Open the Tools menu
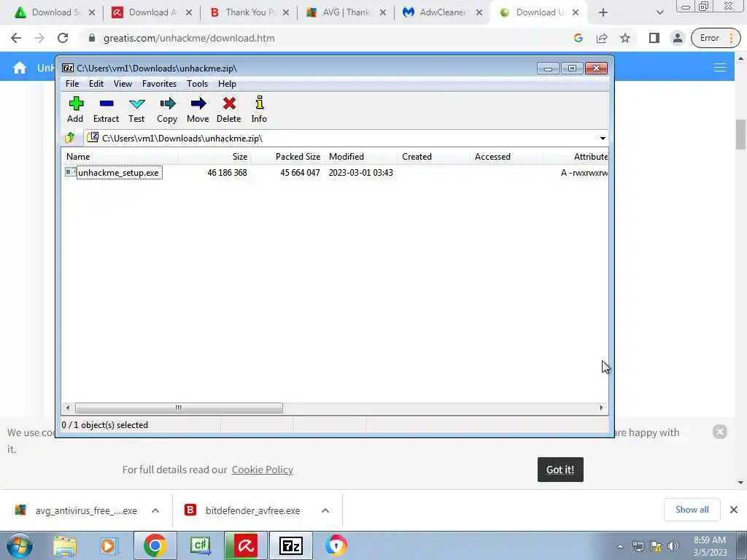The height and width of the screenshot is (560, 747). (x=197, y=84)
